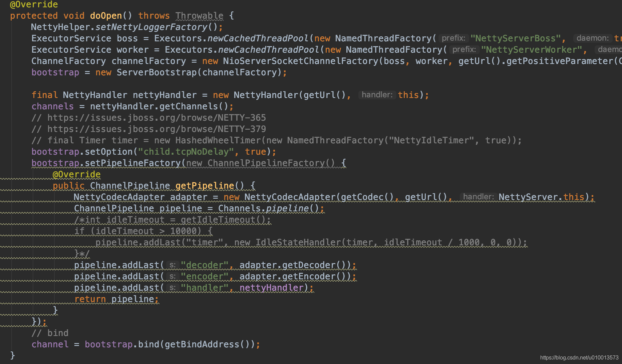Click the 10000 value in the comment
Viewport: 622px width, 364px height.
click(184, 231)
